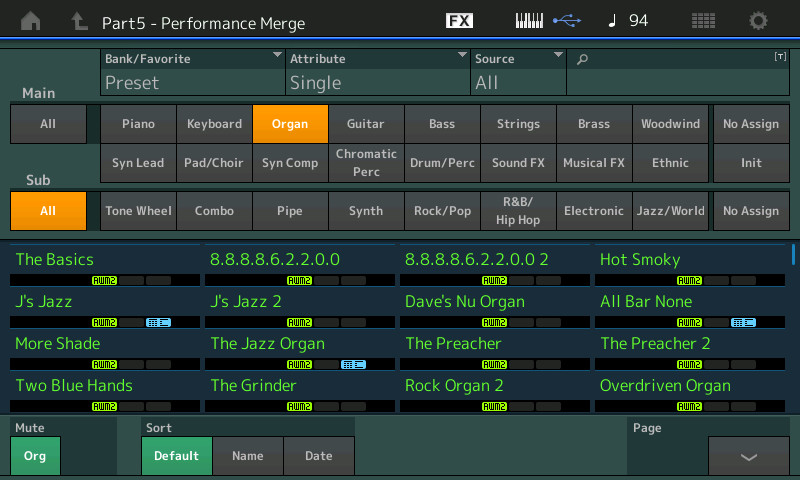Select the Piano main category

click(138, 124)
